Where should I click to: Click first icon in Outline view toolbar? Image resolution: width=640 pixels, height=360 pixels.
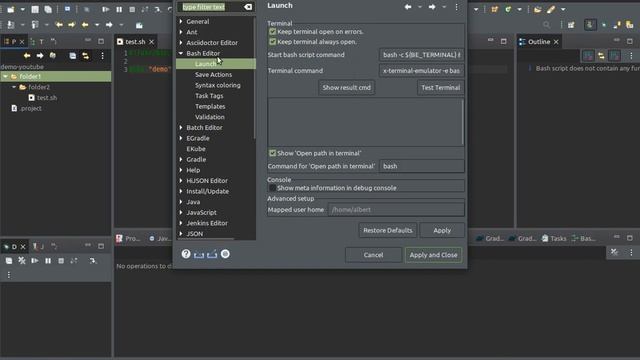tap(588, 56)
